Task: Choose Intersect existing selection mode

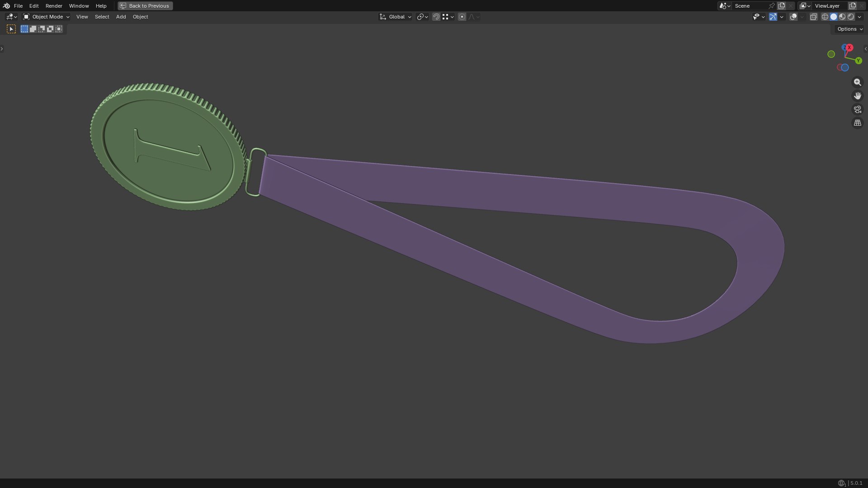Action: coord(59,29)
